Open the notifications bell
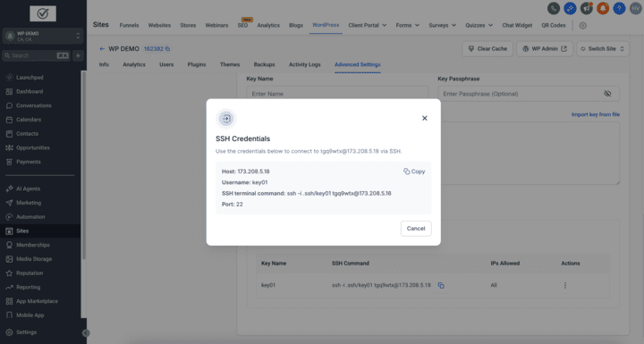The width and height of the screenshot is (644, 344). pyautogui.click(x=603, y=8)
